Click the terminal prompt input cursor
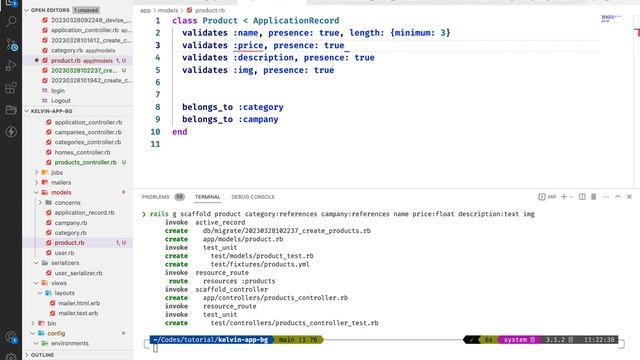 click(x=155, y=348)
